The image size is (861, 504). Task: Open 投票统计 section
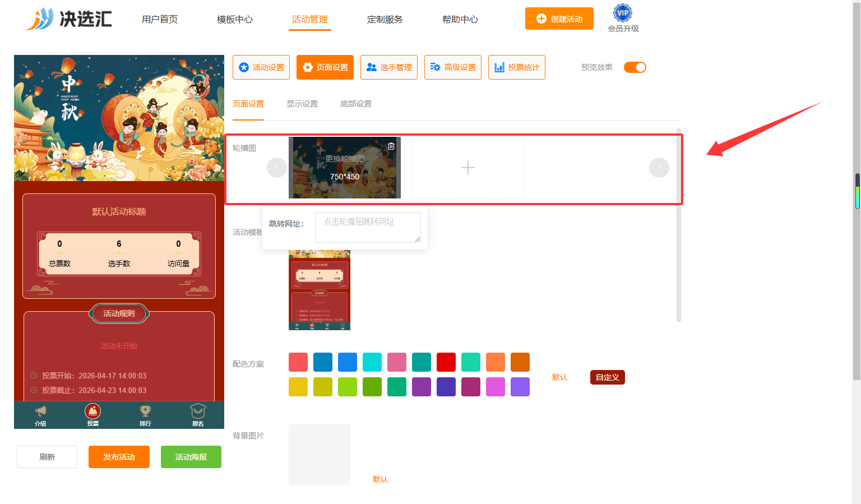(x=517, y=67)
